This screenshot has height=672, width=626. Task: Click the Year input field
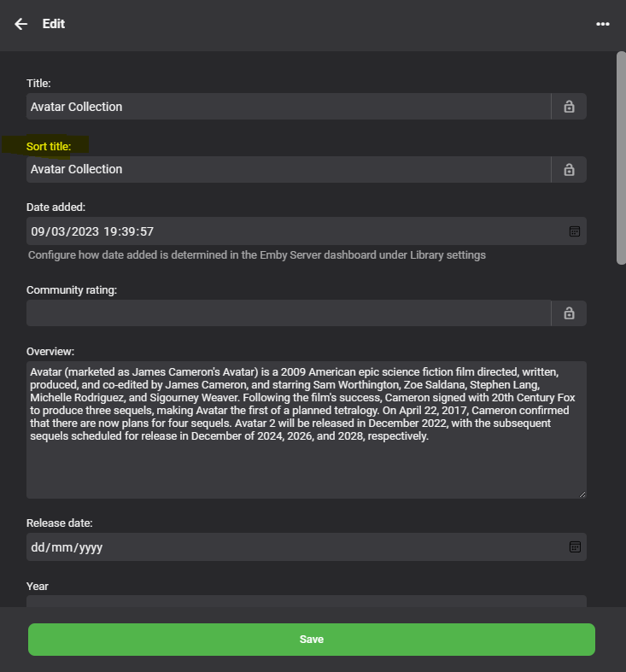coord(306,602)
